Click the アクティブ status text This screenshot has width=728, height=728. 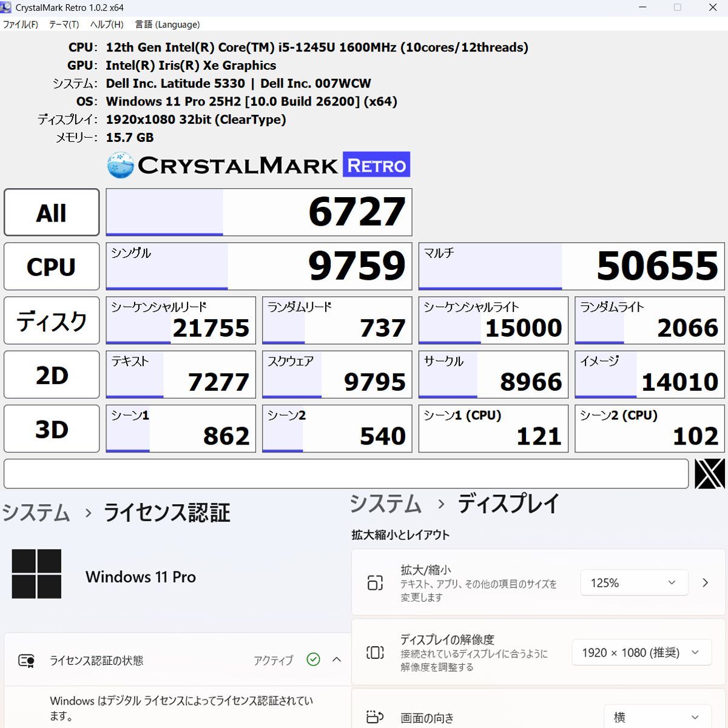click(x=273, y=660)
